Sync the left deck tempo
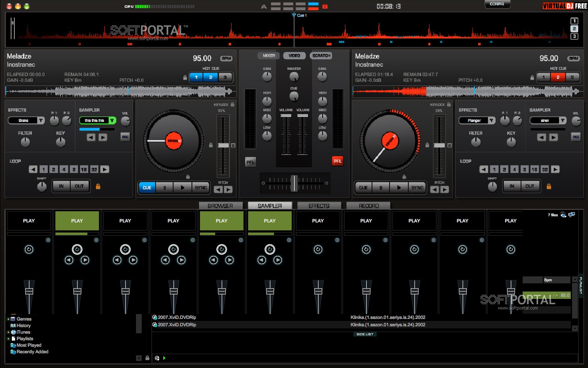 click(x=200, y=188)
